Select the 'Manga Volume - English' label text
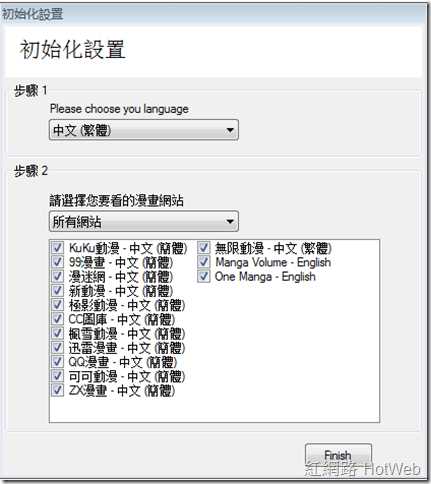This screenshot has height=484, width=431. (273, 262)
